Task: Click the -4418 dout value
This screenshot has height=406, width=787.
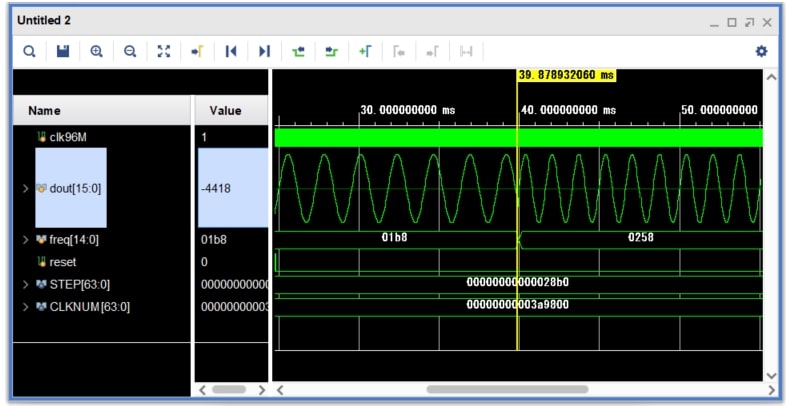Action: coord(216,189)
